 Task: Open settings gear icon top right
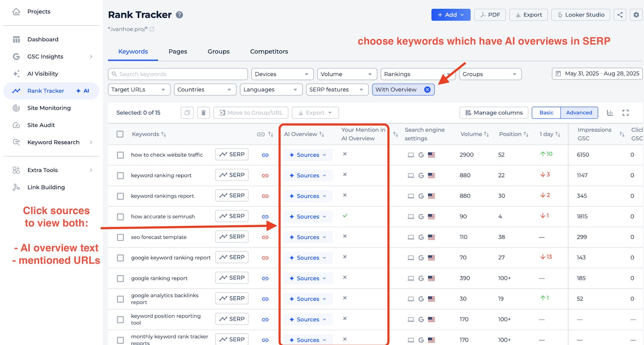pos(636,15)
